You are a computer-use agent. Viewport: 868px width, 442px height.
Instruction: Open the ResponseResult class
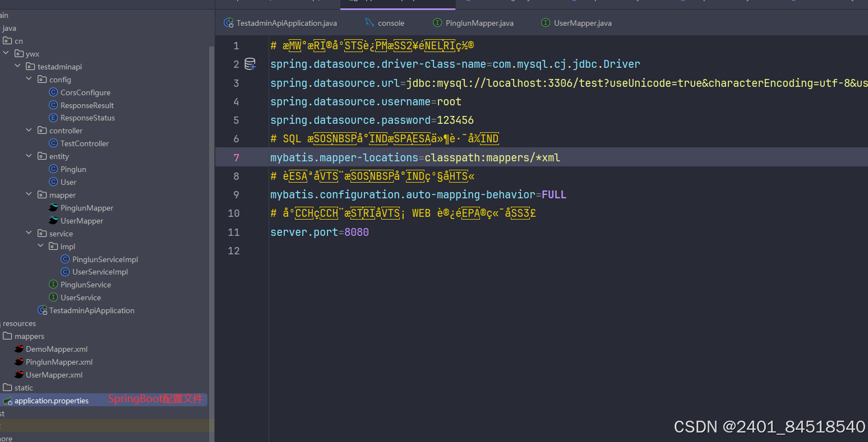[87, 105]
